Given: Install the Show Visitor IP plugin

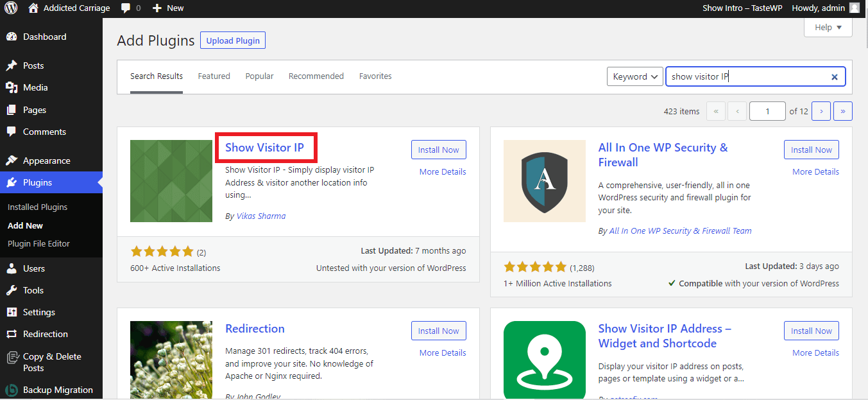Looking at the screenshot, I should (x=438, y=150).
